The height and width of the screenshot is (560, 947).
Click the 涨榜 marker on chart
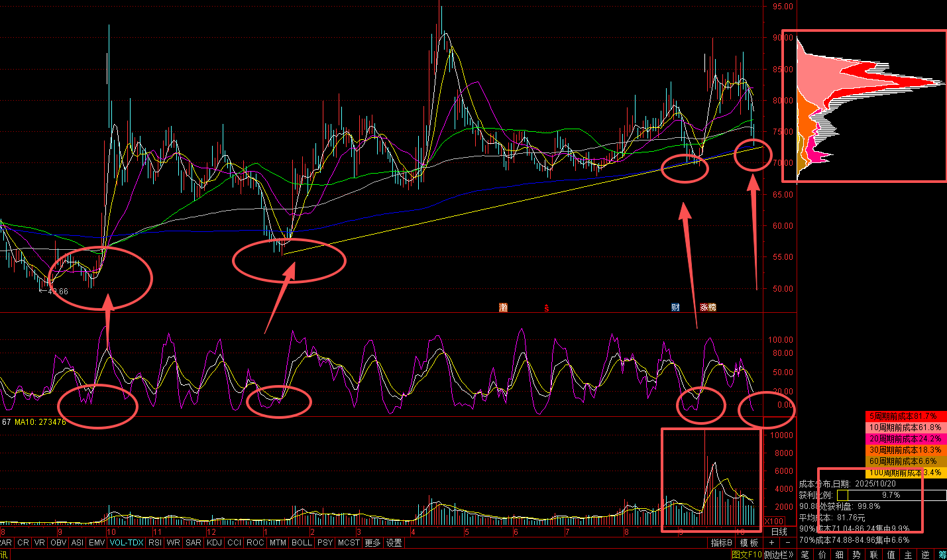click(708, 308)
